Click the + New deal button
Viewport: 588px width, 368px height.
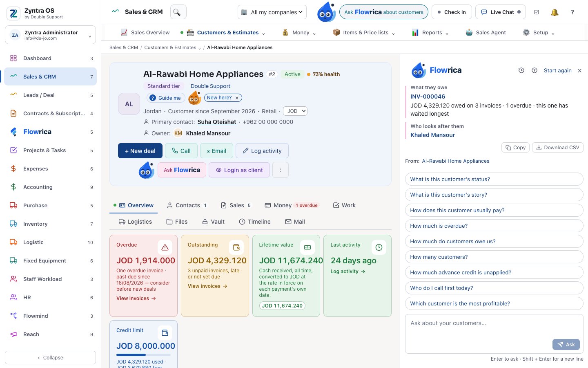point(140,151)
